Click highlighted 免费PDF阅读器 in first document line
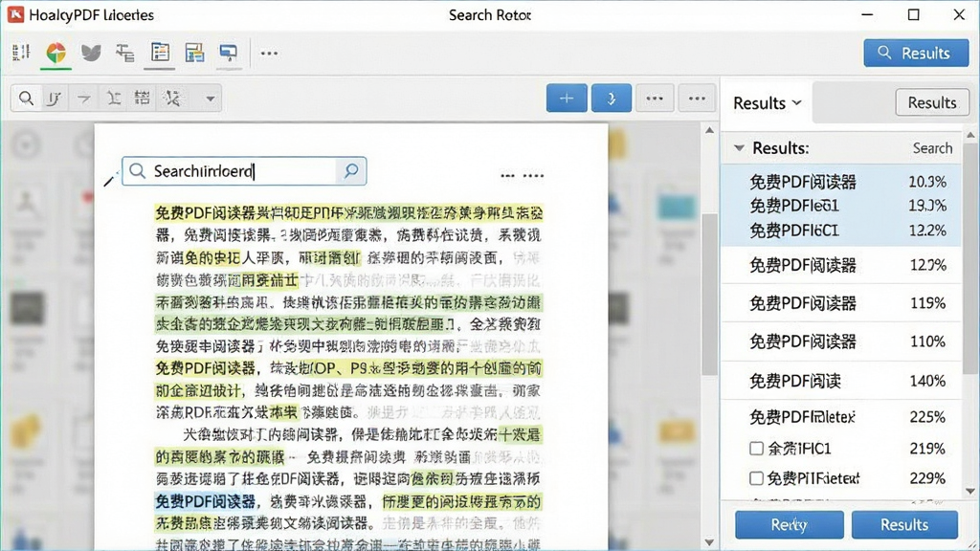Viewport: 980px width, 551px height. pos(205,213)
